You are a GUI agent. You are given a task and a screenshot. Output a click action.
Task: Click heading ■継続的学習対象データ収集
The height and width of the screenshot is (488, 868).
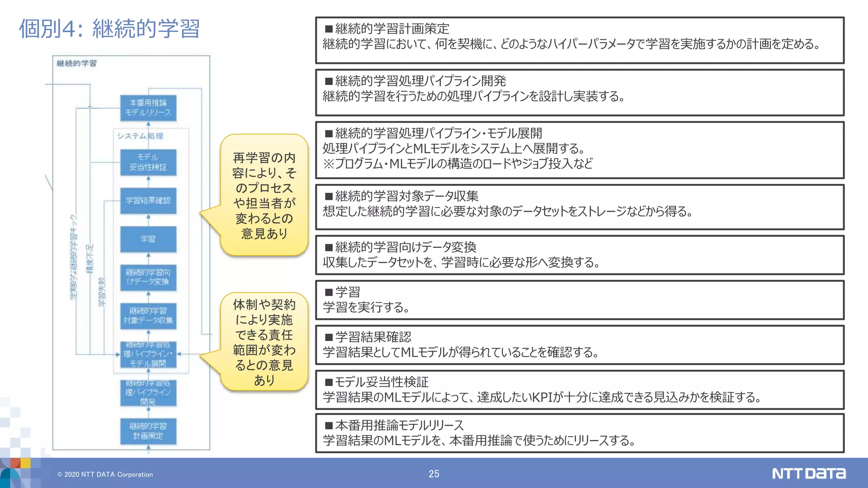[401, 196]
